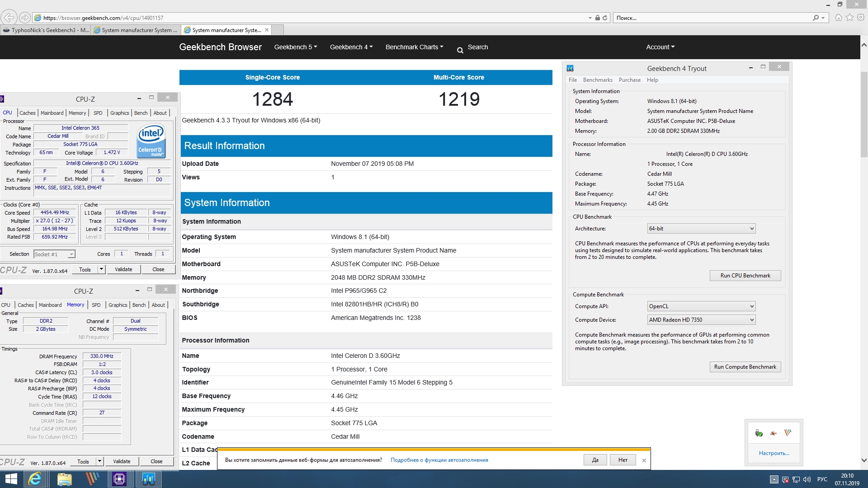Open the Purchase menu in Geekbench Tryout

[630, 80]
